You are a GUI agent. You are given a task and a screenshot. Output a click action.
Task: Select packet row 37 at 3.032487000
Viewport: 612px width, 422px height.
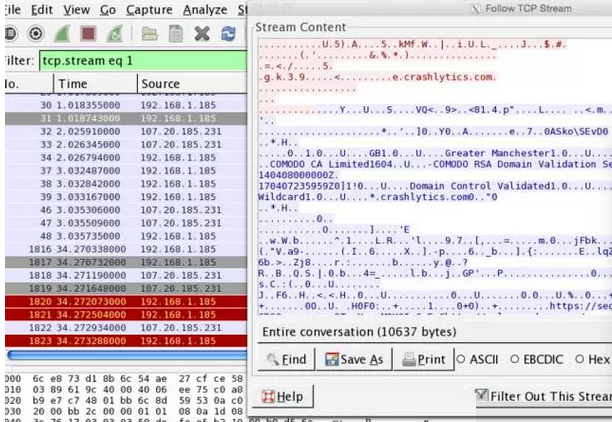tap(126, 171)
